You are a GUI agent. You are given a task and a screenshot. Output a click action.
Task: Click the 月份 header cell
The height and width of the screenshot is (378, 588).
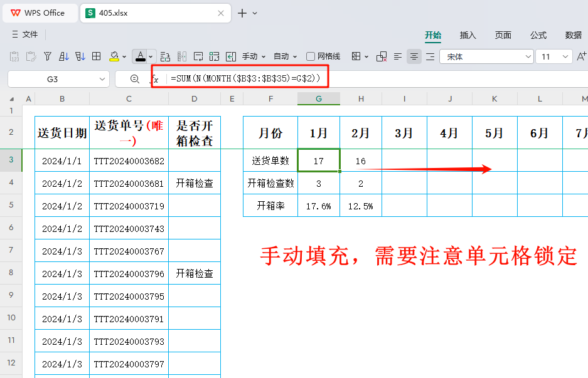pyautogui.click(x=270, y=133)
